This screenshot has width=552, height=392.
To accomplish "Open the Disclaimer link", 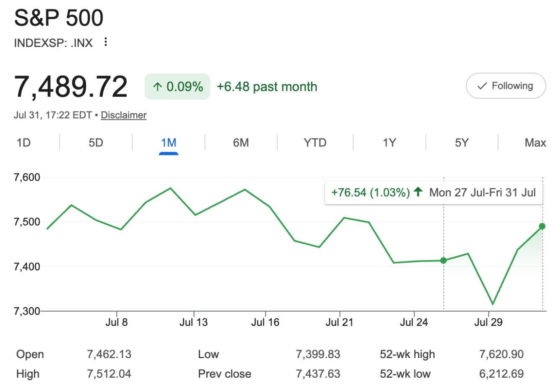I will point(124,115).
